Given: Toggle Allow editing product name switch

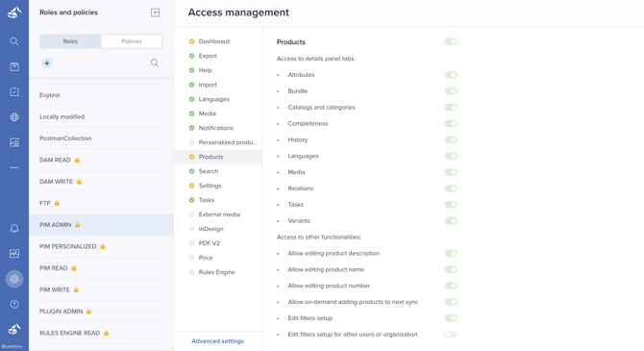Looking at the screenshot, I should 451,269.
